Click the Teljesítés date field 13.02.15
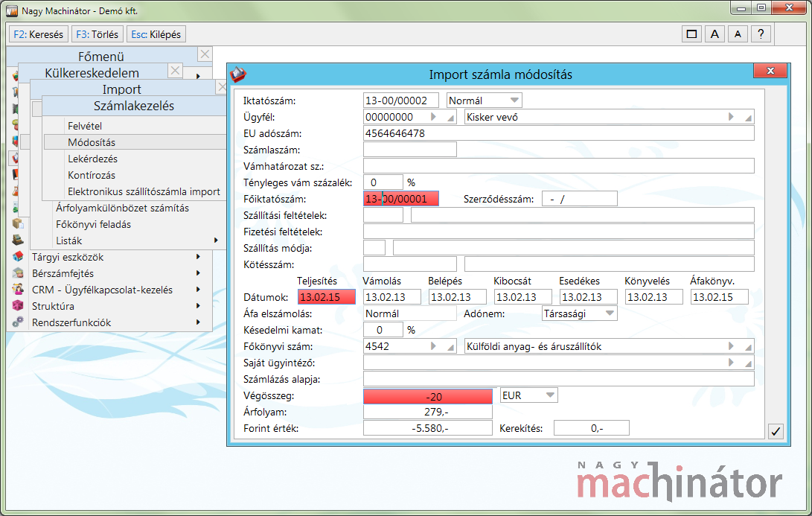This screenshot has height=516, width=812. click(327, 297)
